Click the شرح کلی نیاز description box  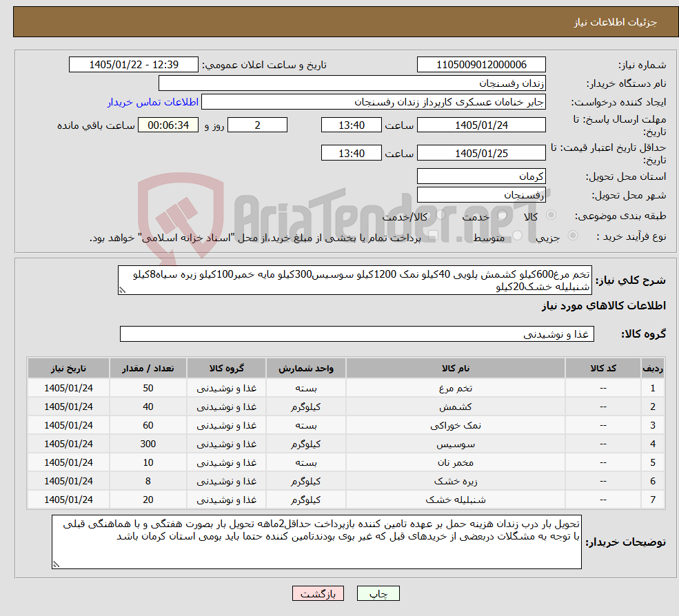pos(354,280)
